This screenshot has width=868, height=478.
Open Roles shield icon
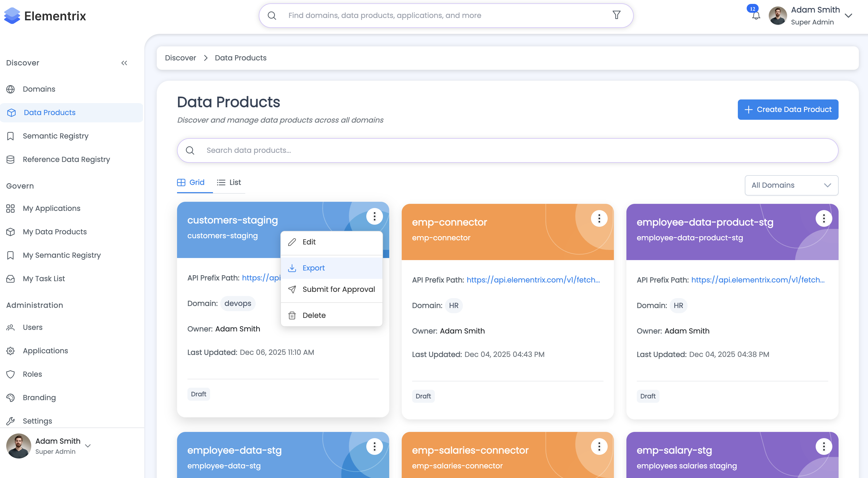coord(10,374)
